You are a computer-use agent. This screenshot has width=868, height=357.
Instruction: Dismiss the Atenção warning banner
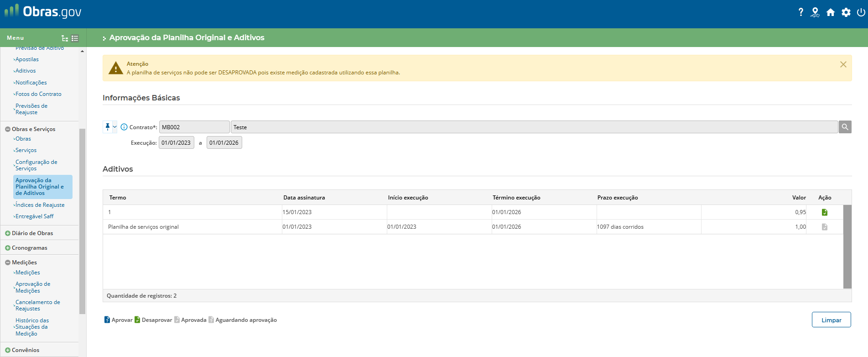click(x=843, y=64)
